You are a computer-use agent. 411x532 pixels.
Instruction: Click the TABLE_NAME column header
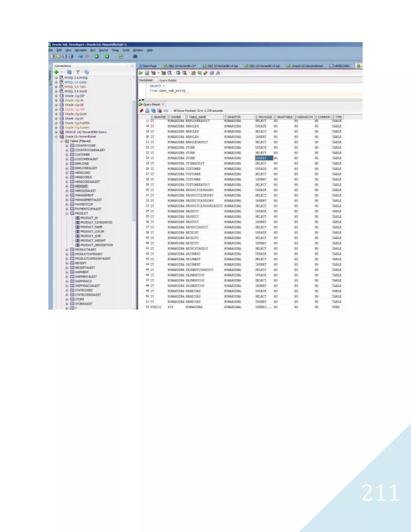tap(205, 117)
